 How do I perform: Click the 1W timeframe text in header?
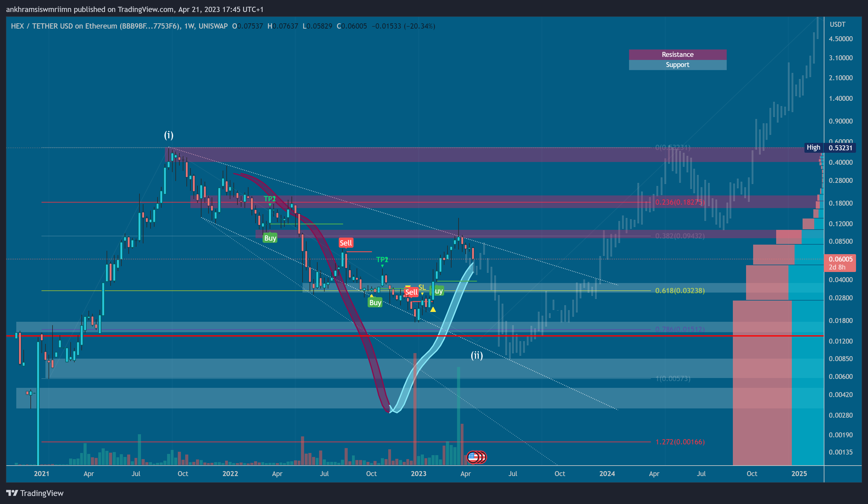coord(189,26)
